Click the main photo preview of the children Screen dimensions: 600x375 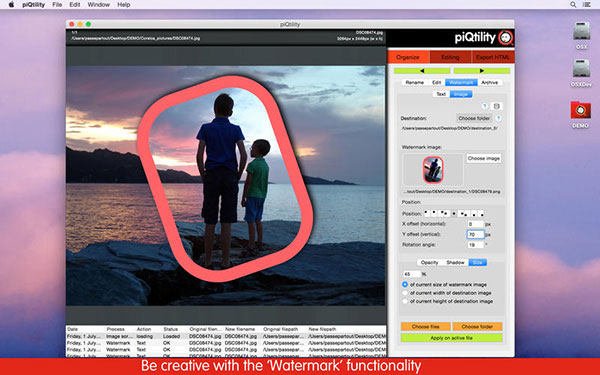click(x=226, y=185)
